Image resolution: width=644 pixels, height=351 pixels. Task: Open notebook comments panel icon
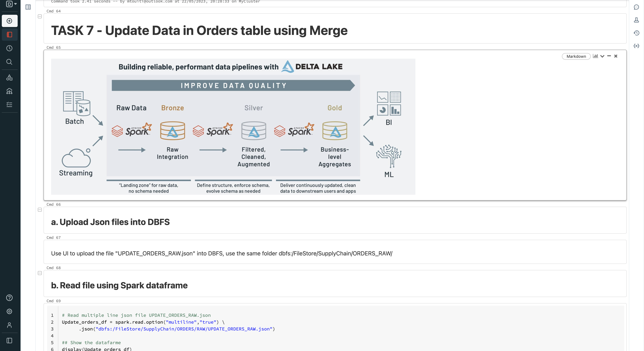tap(636, 7)
